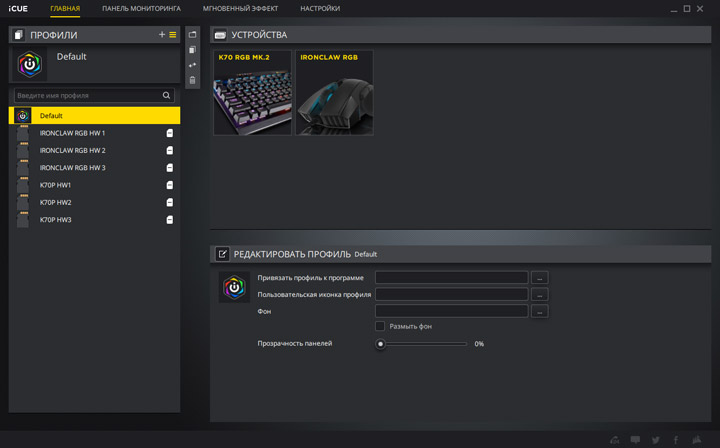The height and width of the screenshot is (448, 720).
Task: Select the K70 RGB MK.2 device
Action: coord(253,93)
